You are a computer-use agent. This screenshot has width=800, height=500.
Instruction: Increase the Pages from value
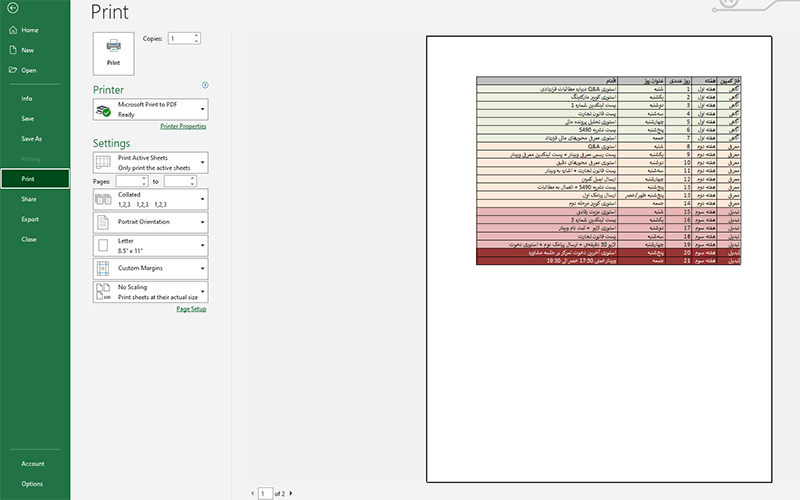[x=144, y=179]
